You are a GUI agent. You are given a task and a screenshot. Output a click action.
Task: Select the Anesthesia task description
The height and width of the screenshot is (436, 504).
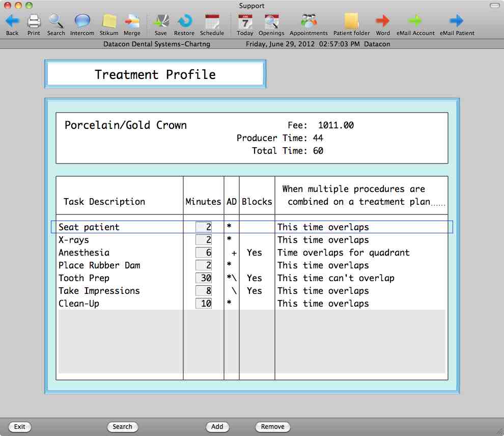click(x=84, y=253)
